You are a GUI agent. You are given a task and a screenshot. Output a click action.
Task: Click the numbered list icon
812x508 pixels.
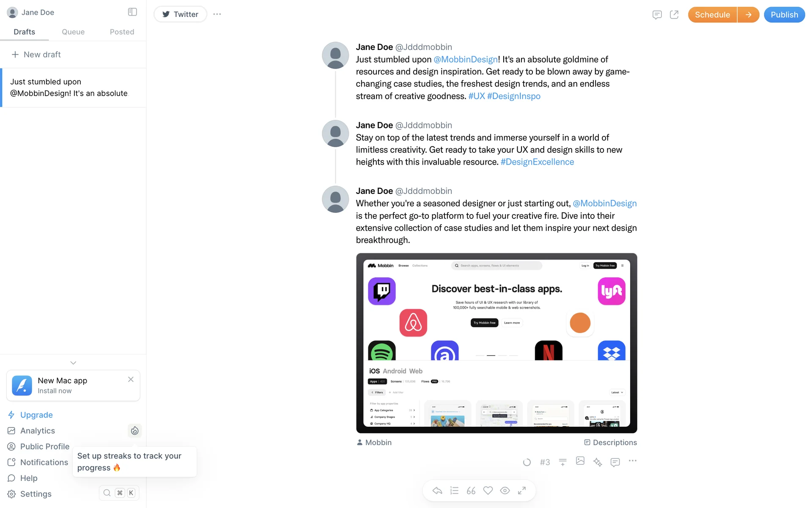point(454,490)
